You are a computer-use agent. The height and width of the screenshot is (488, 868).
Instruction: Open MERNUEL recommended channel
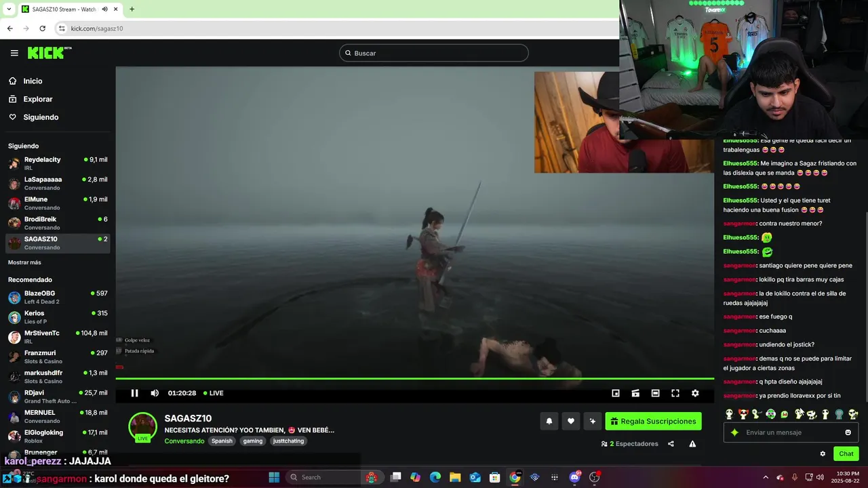[x=58, y=416]
